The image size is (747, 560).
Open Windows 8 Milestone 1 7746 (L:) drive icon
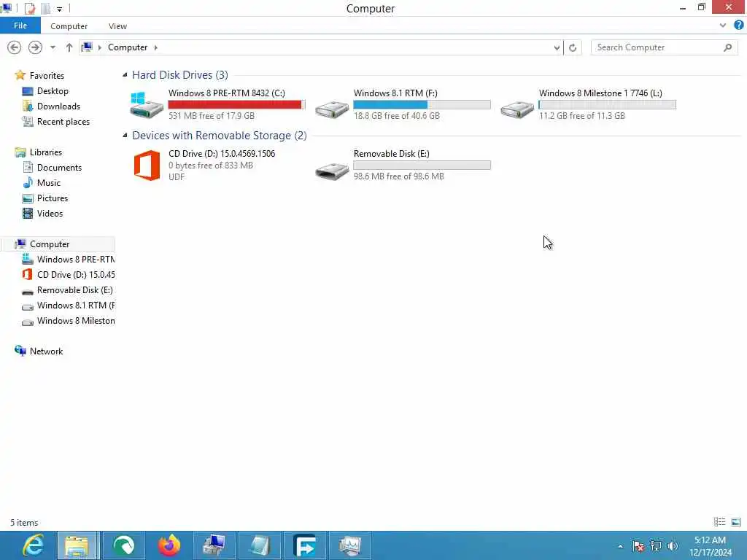517,109
